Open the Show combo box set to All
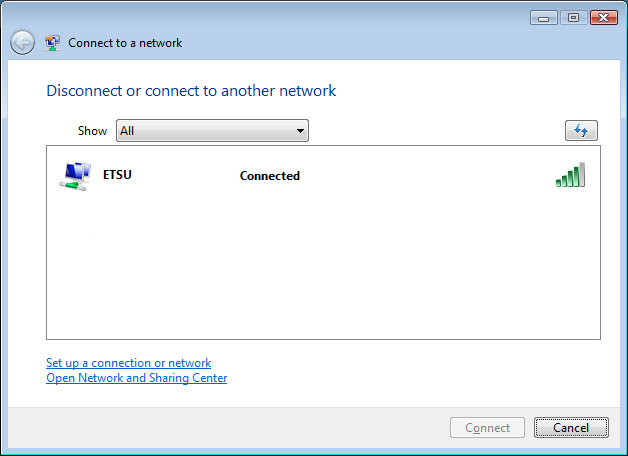The width and height of the screenshot is (628, 456). [x=211, y=131]
